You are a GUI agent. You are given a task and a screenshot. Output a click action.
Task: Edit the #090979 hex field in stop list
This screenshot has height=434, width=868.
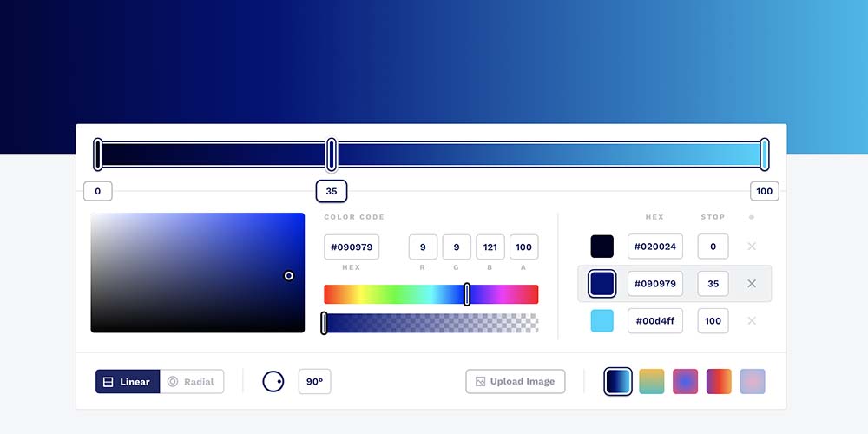pyautogui.click(x=654, y=284)
